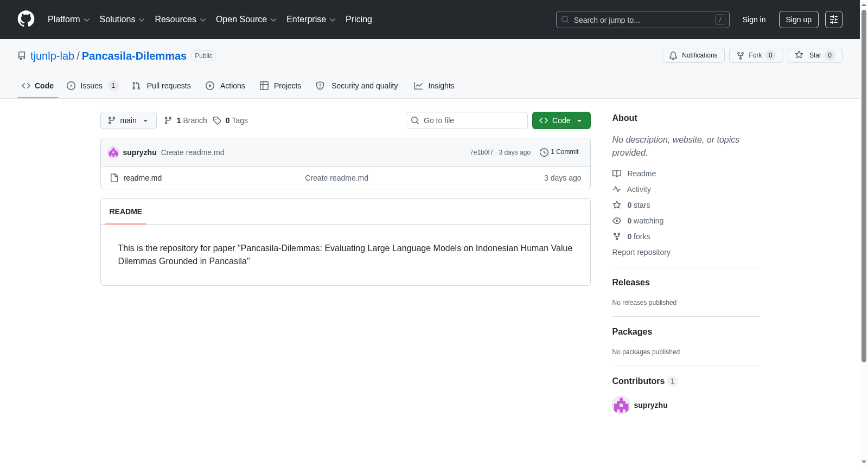This screenshot has height=467, width=868.
Task: Open 'Create readme.md' message in readme.md row
Action: tap(336, 178)
